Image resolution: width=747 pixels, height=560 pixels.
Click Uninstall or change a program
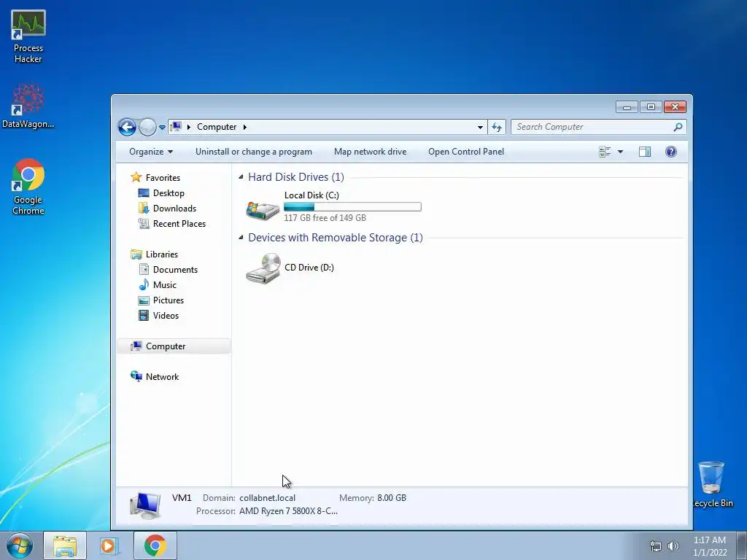253,152
